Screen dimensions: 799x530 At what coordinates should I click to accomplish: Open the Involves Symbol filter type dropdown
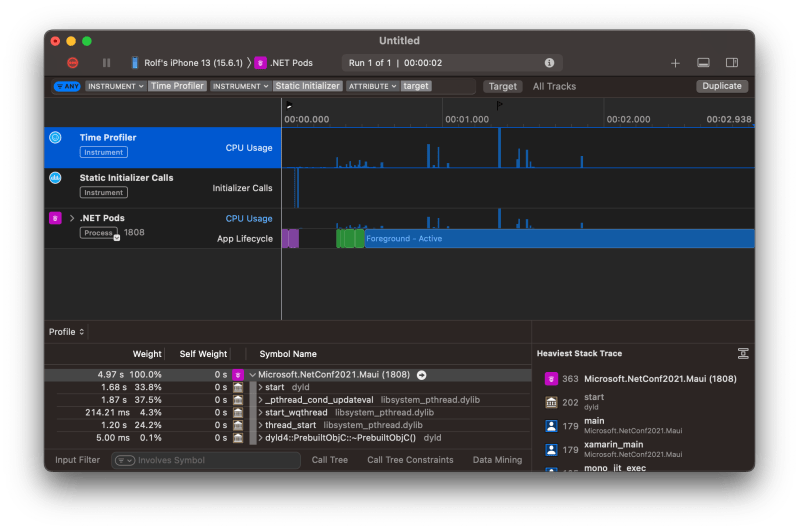tap(125, 460)
